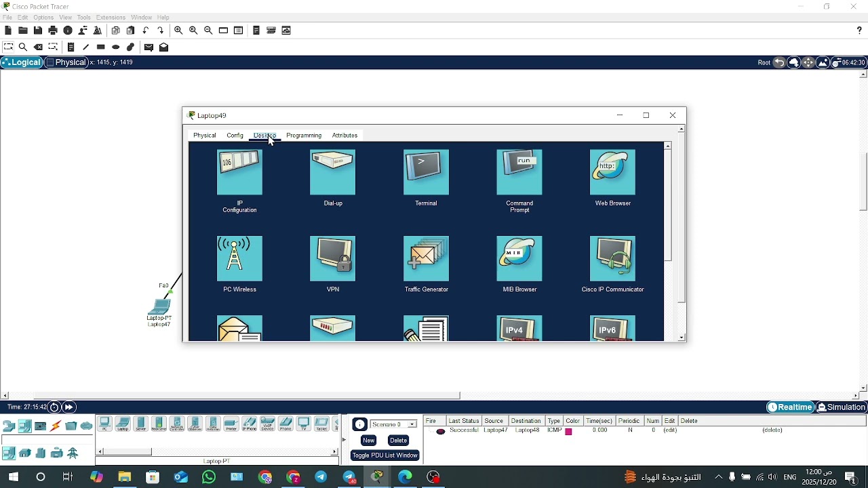Open the Attributes tab of Laptop49
868x488 pixels.
tap(345, 136)
